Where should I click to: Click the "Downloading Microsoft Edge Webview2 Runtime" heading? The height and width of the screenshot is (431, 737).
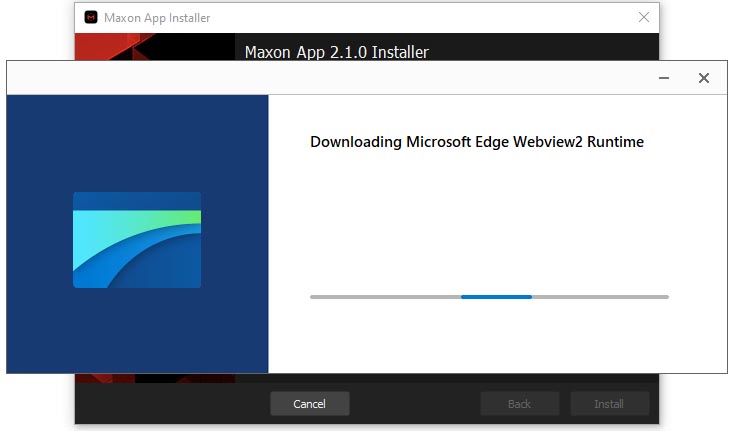[477, 141]
